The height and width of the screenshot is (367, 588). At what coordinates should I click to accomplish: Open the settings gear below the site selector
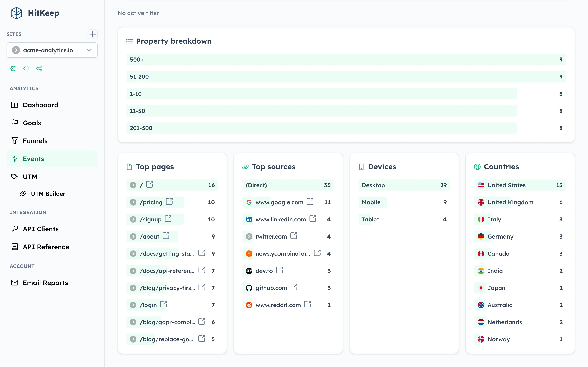(x=13, y=69)
